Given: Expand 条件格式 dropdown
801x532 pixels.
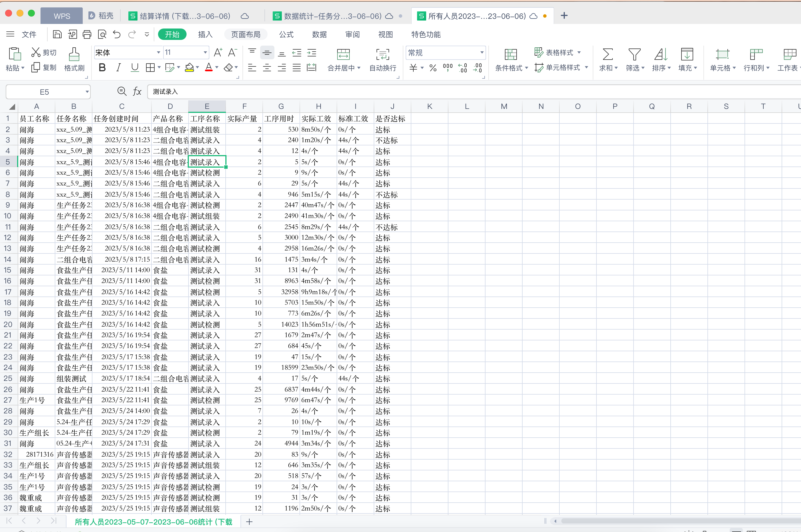Looking at the screenshot, I should pos(526,68).
